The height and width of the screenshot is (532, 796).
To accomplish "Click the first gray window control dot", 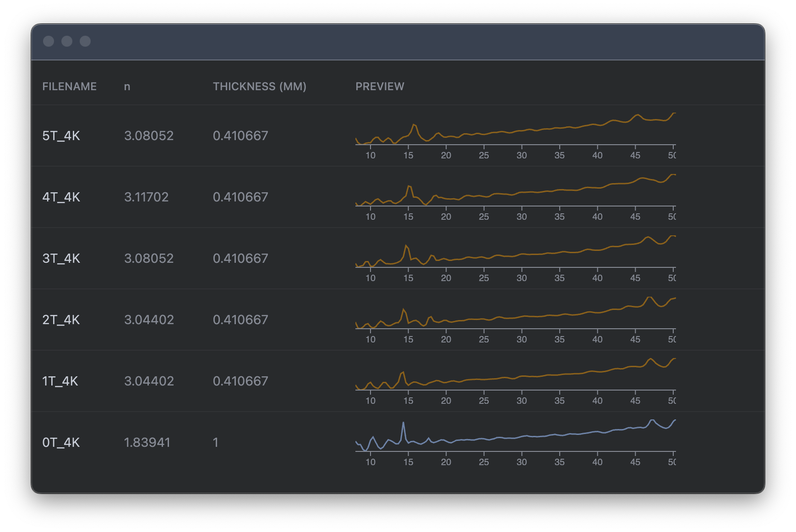I will (x=49, y=41).
